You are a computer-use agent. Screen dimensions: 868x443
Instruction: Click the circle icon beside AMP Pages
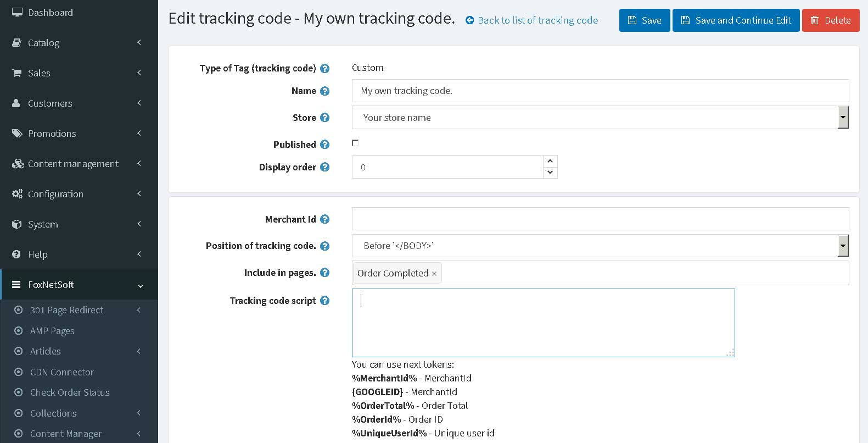(x=19, y=330)
